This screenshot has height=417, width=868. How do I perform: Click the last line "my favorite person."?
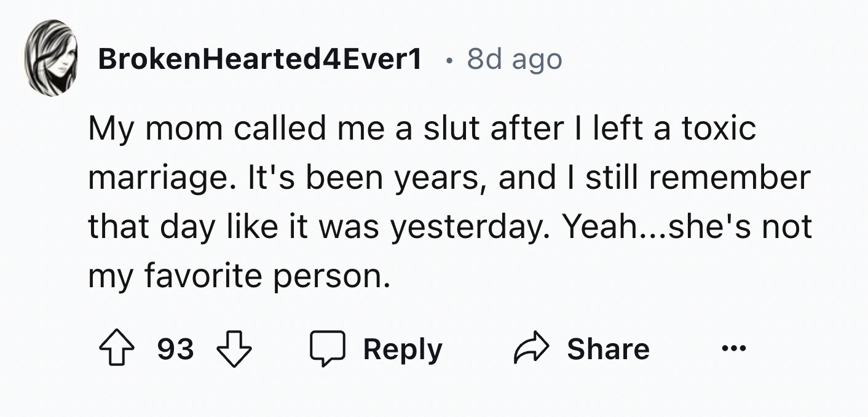click(239, 276)
